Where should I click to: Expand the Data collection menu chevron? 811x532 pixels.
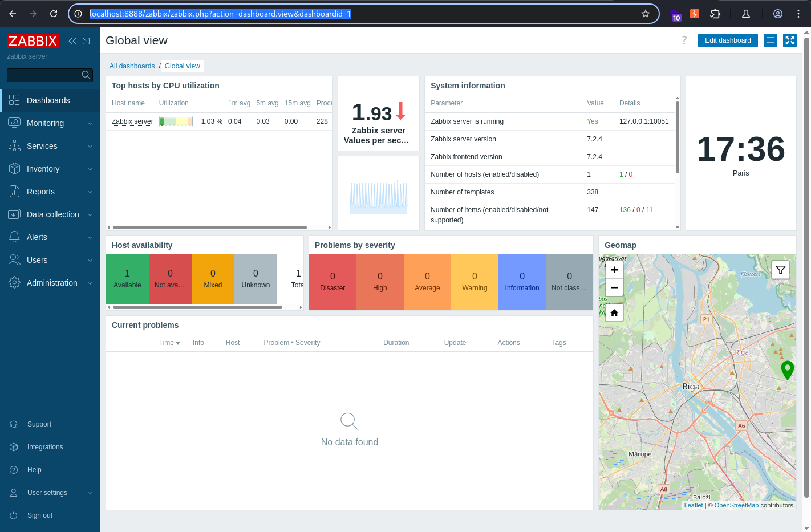(90, 215)
